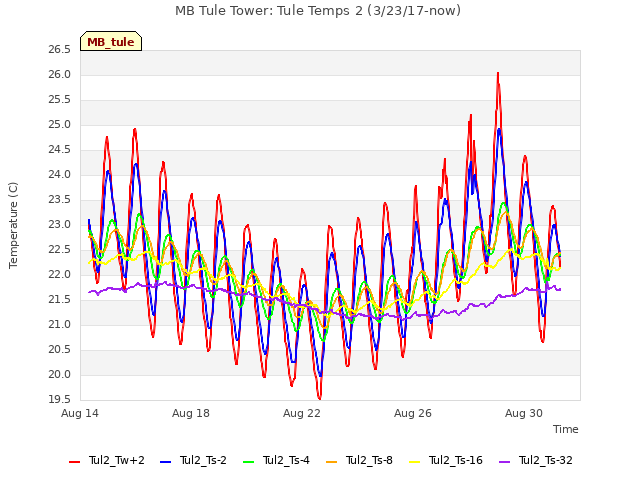Image resolution: width=640 pixels, height=480 pixels.
Task: Select Tul2_Tw+2 legend label
Action: pos(117,460)
